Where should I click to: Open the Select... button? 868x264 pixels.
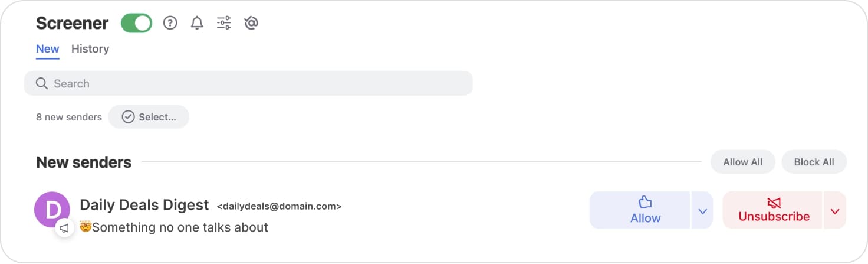tap(149, 117)
